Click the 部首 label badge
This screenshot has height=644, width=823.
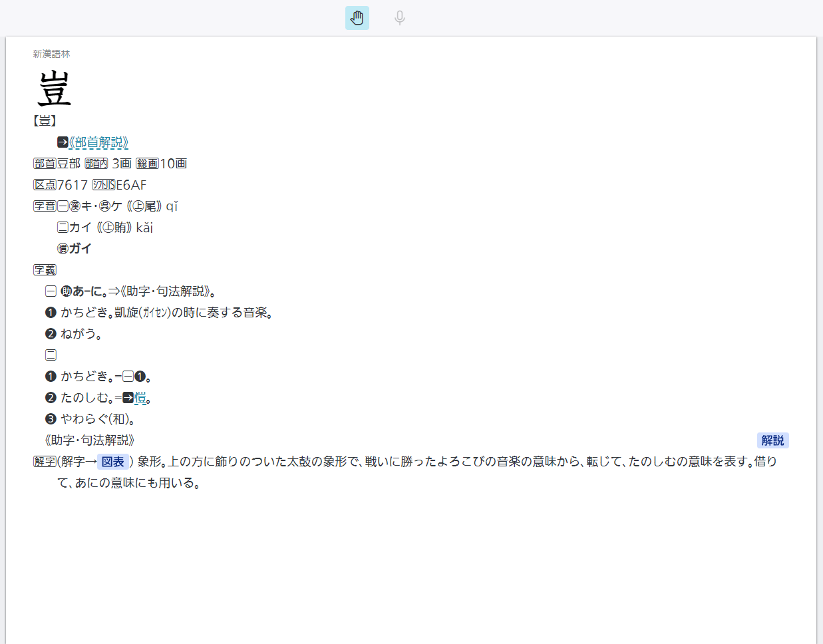coord(44,163)
